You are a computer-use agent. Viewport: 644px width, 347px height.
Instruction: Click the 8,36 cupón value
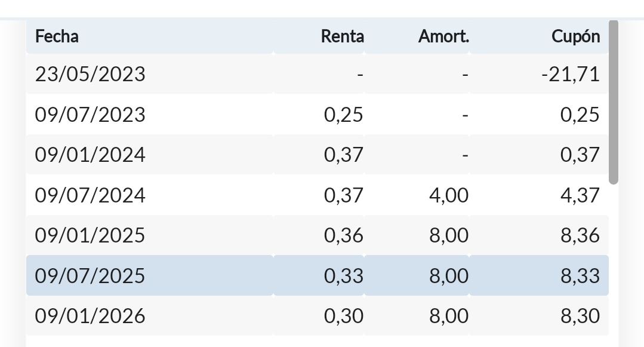(x=580, y=235)
